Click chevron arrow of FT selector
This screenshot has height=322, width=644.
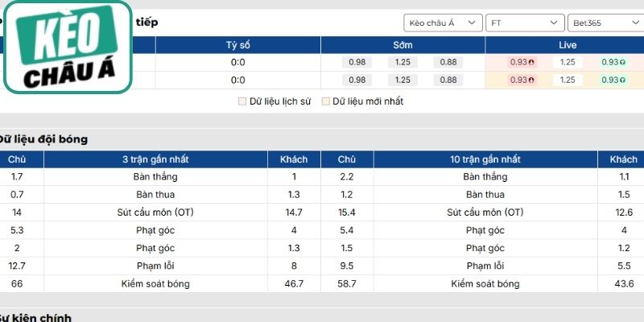tap(554, 23)
